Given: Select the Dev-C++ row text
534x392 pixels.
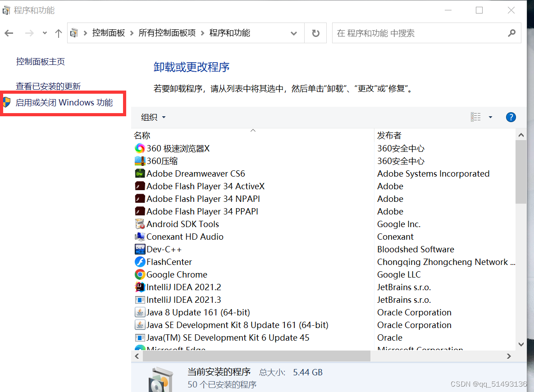Looking at the screenshot, I should pos(164,249).
